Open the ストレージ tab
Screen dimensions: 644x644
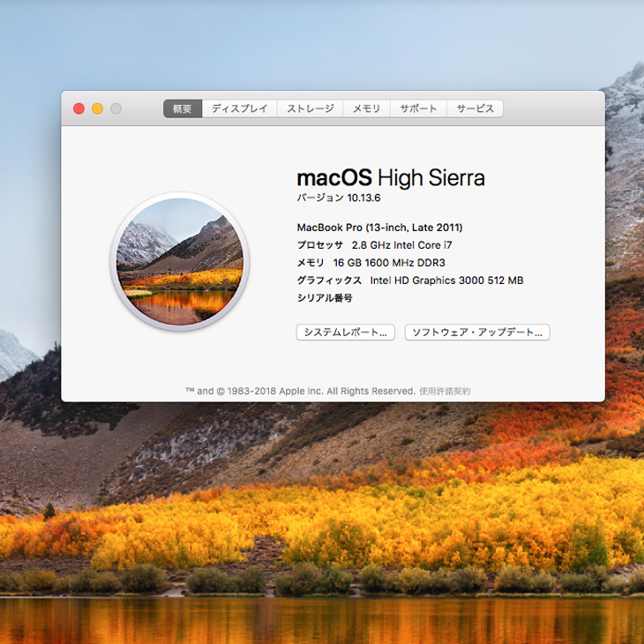[310, 109]
